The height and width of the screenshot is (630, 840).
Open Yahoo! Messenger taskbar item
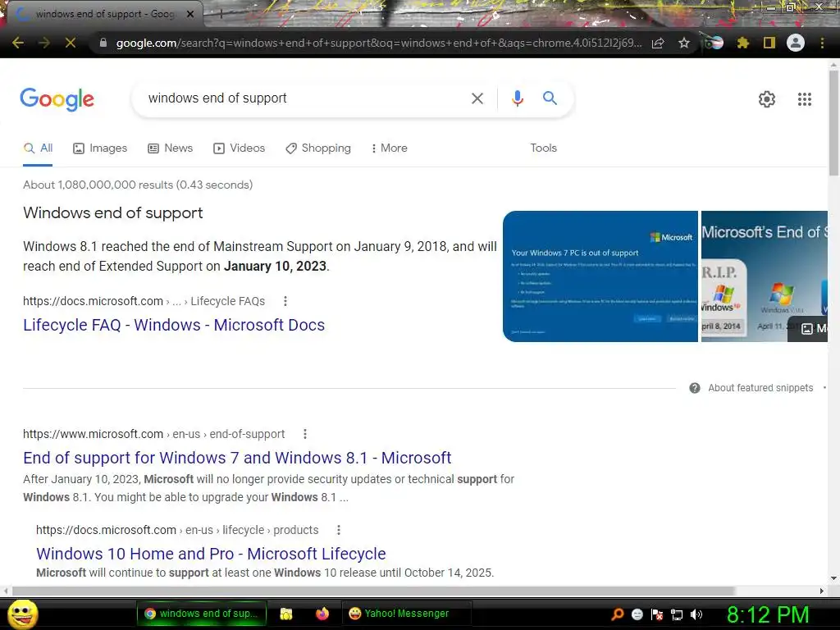pos(406,614)
